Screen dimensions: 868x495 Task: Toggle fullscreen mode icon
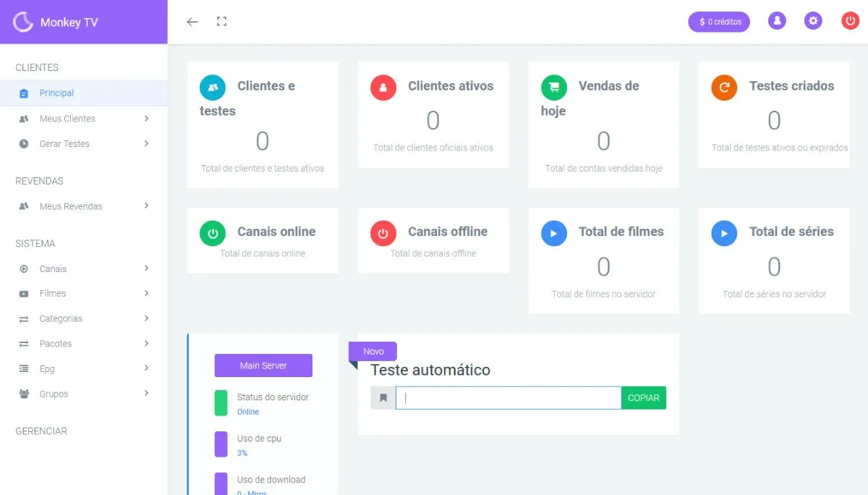pos(222,22)
